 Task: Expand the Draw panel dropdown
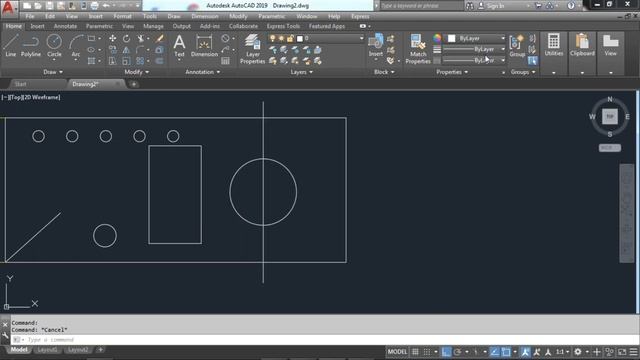tap(53, 72)
